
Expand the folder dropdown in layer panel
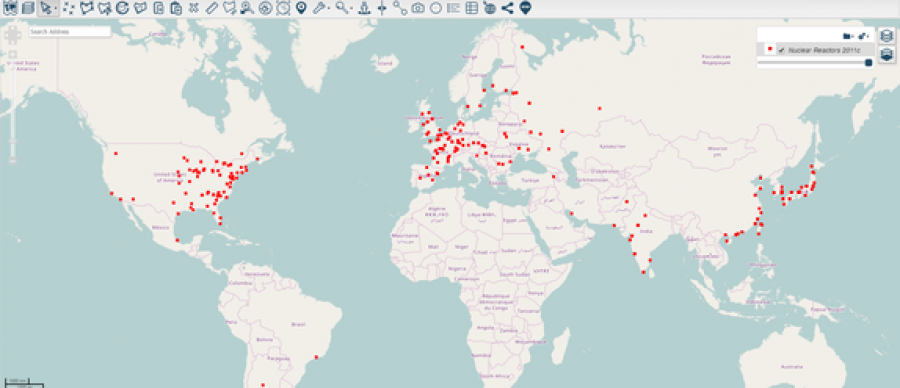point(848,36)
